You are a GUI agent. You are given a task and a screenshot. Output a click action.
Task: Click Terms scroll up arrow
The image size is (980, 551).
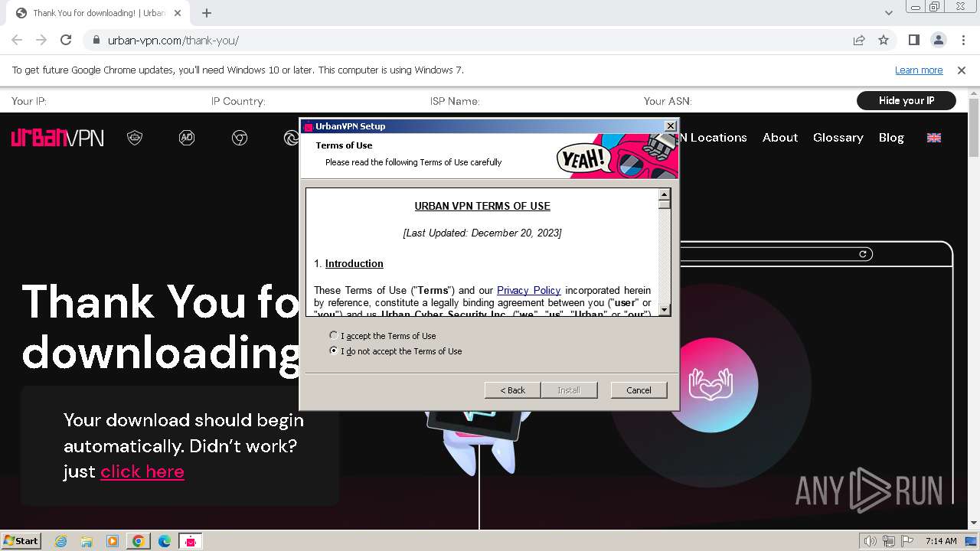(x=665, y=194)
